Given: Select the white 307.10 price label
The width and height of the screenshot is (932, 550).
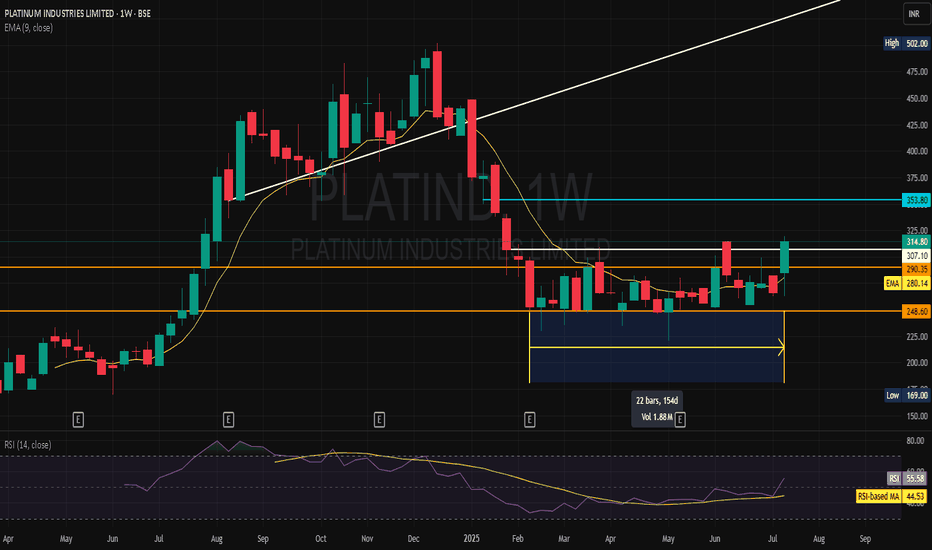Looking at the screenshot, I should (916, 256).
